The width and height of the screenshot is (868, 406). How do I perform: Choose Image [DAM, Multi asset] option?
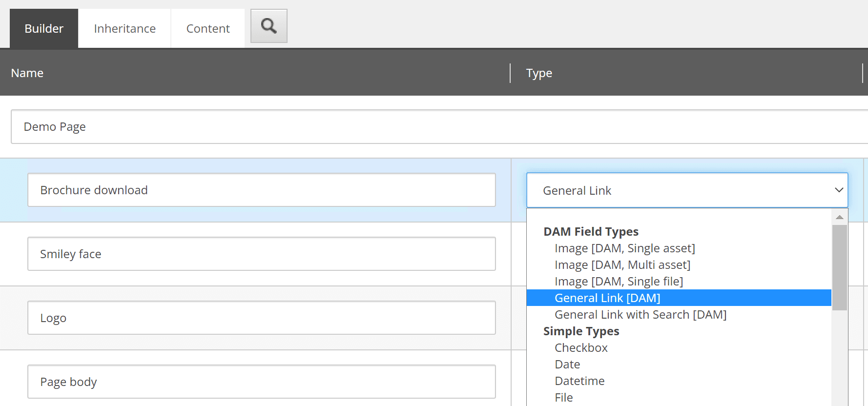click(622, 265)
